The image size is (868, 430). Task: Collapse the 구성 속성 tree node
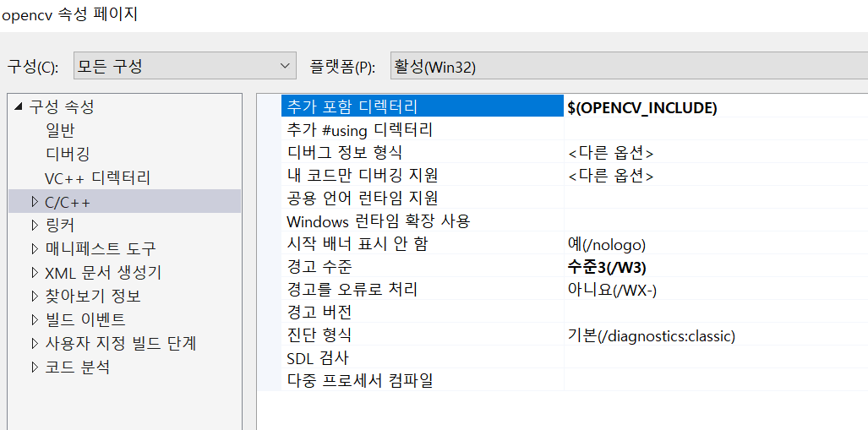point(19,106)
